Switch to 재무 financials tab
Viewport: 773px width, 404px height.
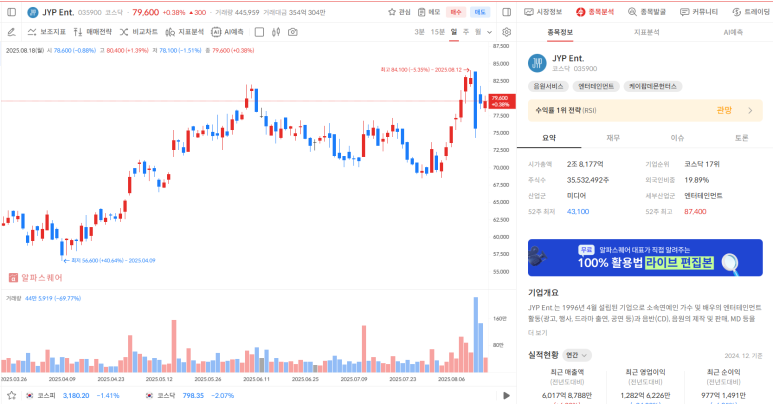(x=613, y=138)
